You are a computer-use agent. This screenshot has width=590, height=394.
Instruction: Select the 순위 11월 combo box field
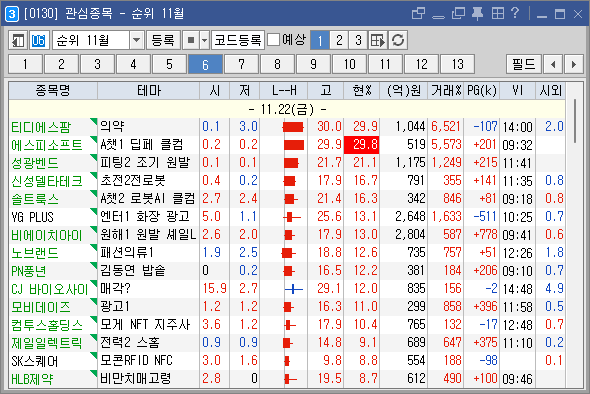[x=98, y=40]
